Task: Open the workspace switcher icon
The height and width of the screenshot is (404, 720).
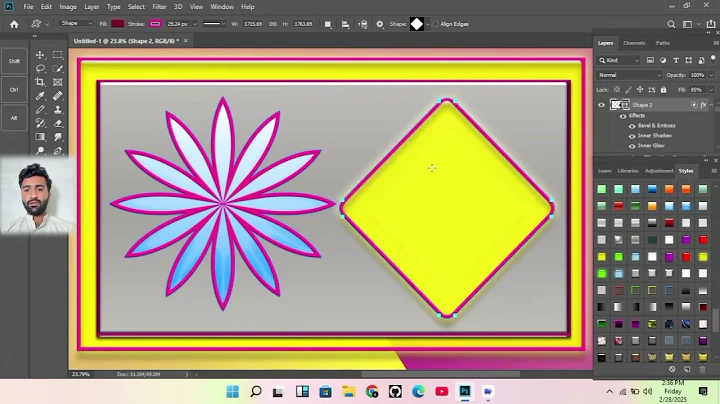Action: tap(687, 24)
